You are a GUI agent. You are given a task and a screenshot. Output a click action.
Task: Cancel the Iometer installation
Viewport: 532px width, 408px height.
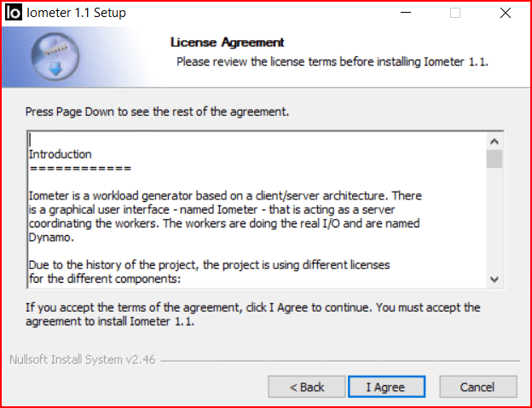tap(477, 387)
